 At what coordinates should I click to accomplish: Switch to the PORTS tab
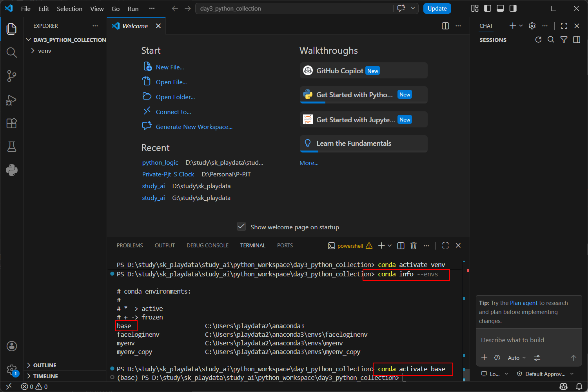[x=285, y=245]
